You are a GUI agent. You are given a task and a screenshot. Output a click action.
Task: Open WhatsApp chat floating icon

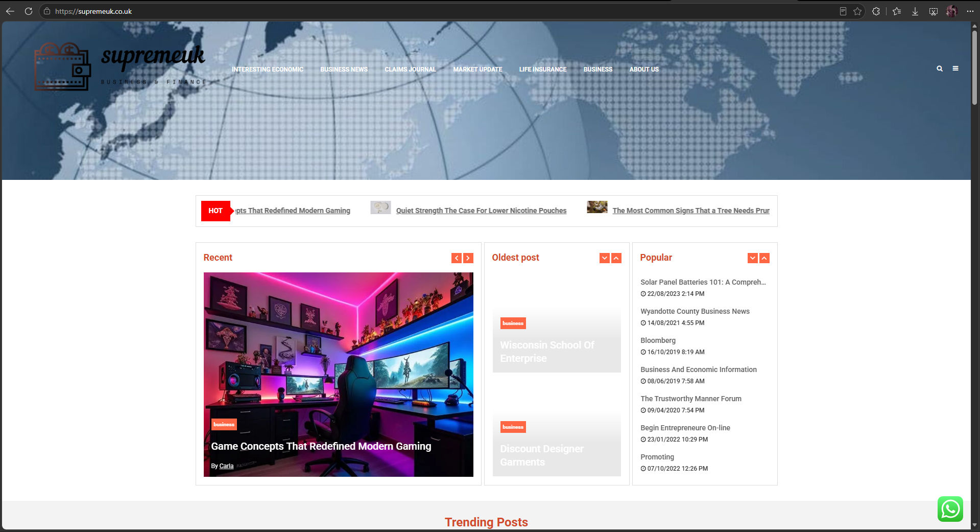coord(950,509)
